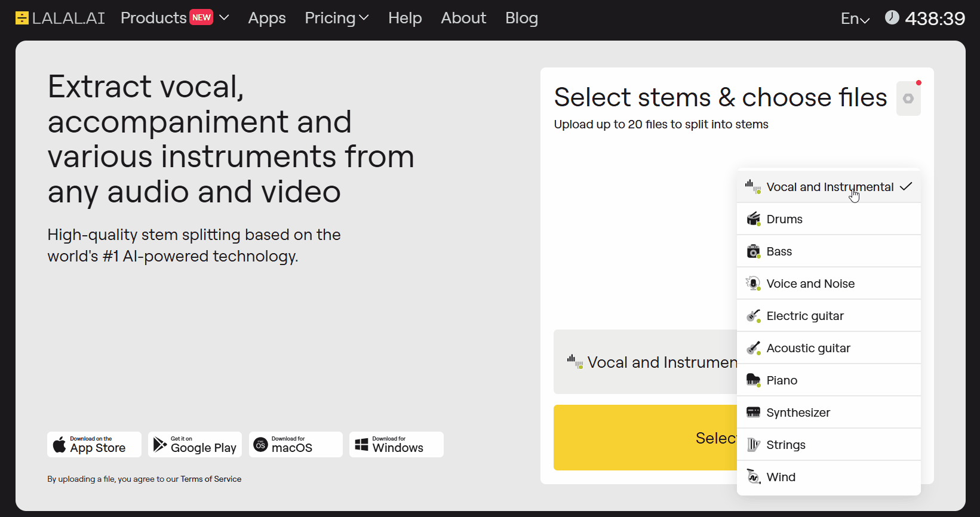
Task: Click the LALAL.AI logo
Action: 60,19
